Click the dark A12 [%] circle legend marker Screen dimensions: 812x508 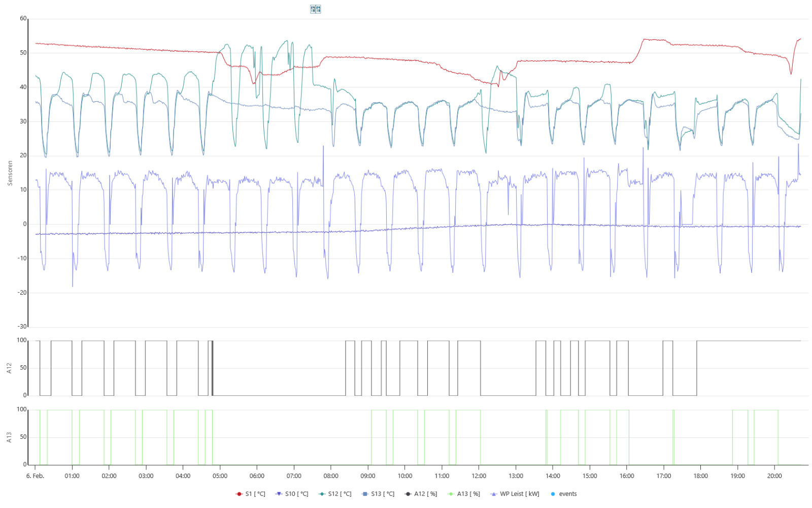(408, 494)
